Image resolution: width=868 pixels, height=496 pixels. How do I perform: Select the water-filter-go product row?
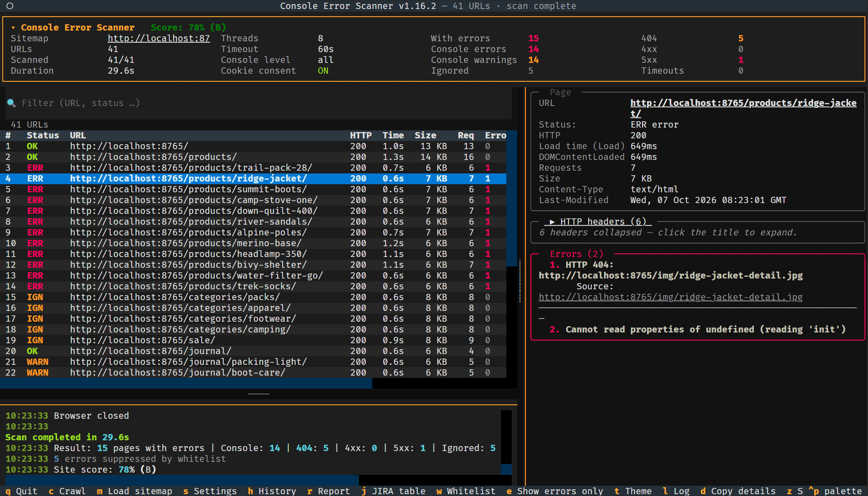coord(253,275)
